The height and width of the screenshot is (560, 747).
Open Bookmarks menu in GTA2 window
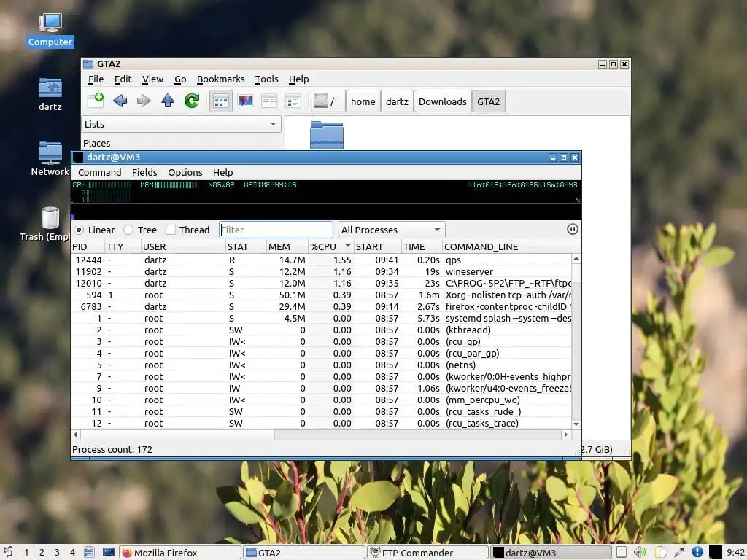[x=220, y=79]
